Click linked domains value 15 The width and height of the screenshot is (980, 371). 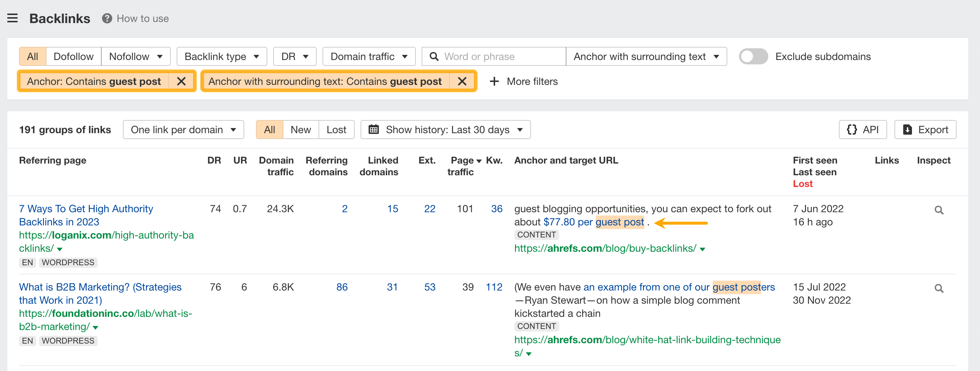393,209
